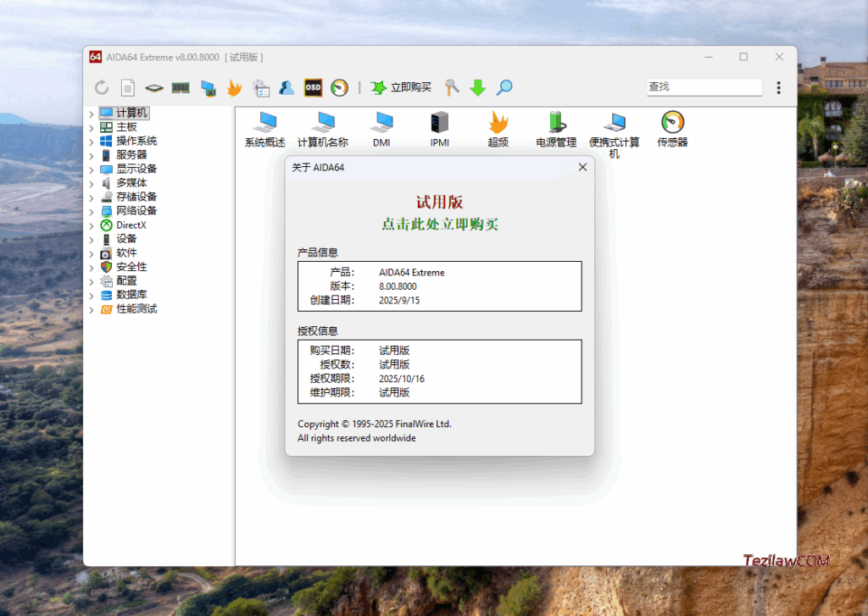Click the red 试用版 heading
The image size is (868, 616).
pos(440,202)
